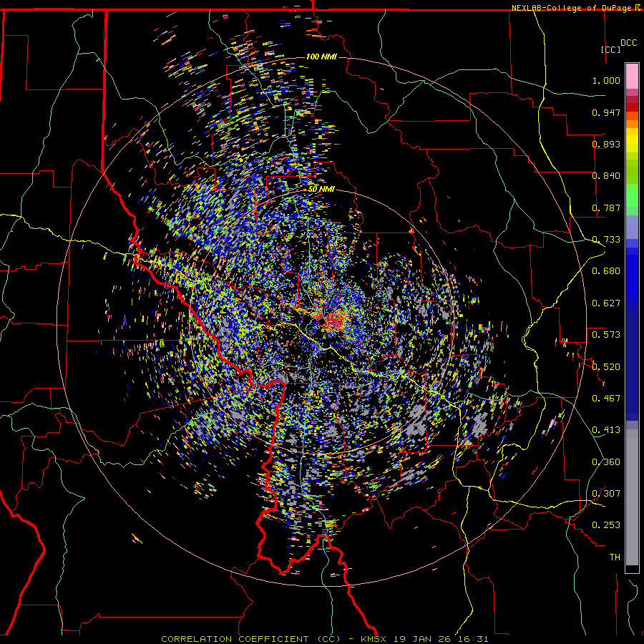Select the 0.733 legend value

606,240
